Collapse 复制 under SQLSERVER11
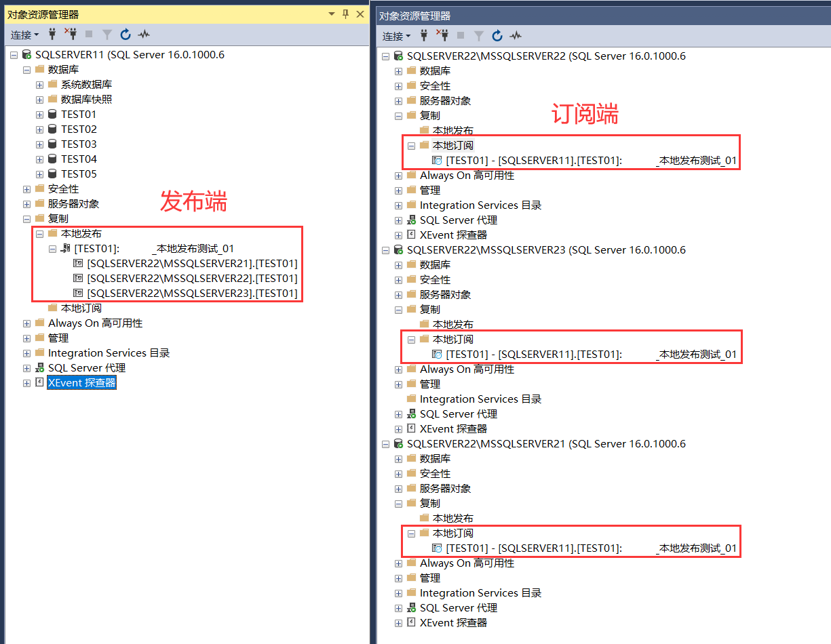This screenshot has height=644, width=831. click(26, 219)
